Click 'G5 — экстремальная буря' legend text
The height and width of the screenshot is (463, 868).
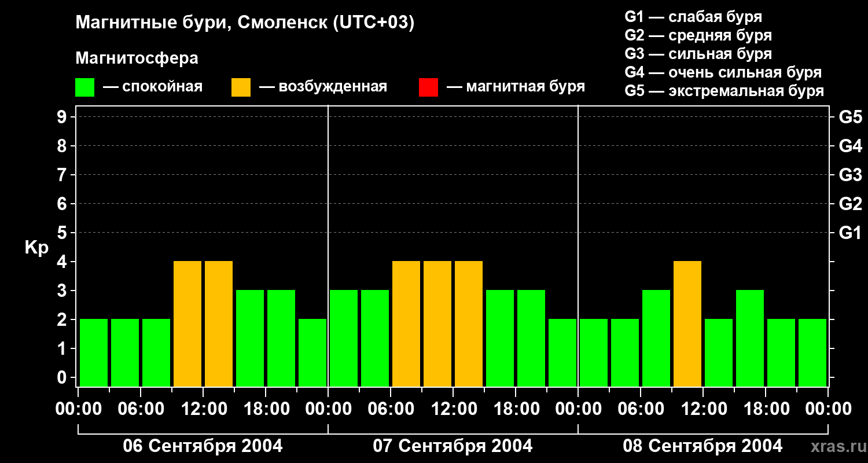[x=724, y=91]
